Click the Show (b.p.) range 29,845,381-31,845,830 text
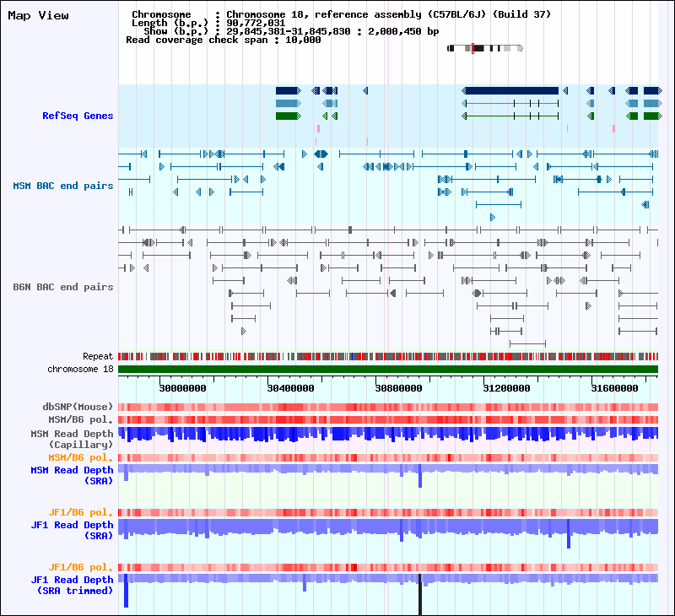 (x=291, y=31)
